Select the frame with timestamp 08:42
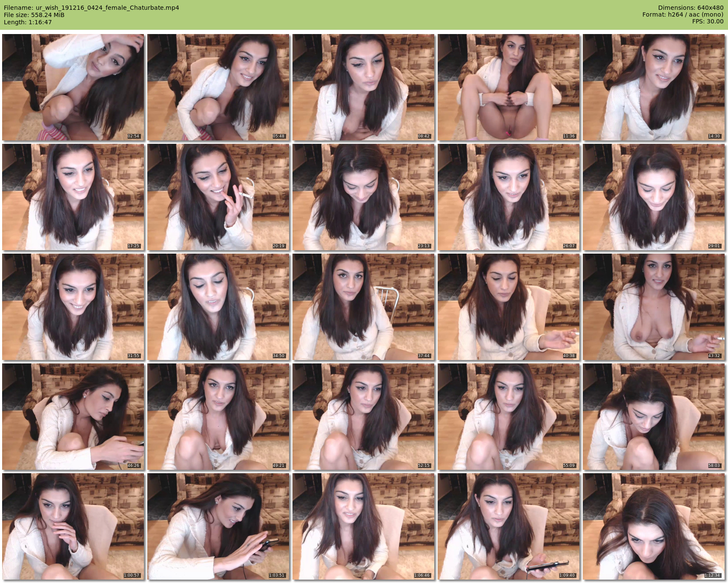This screenshot has height=583, width=728. tap(364, 87)
